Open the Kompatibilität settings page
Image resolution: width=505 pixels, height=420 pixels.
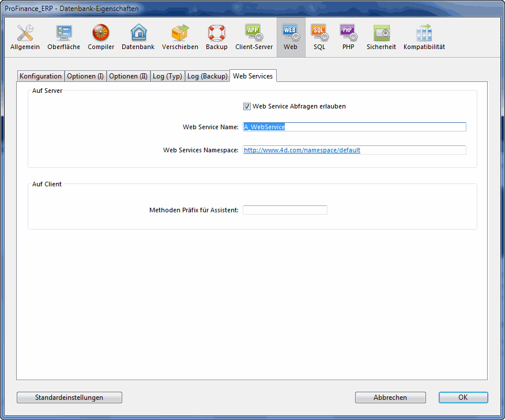pos(424,37)
